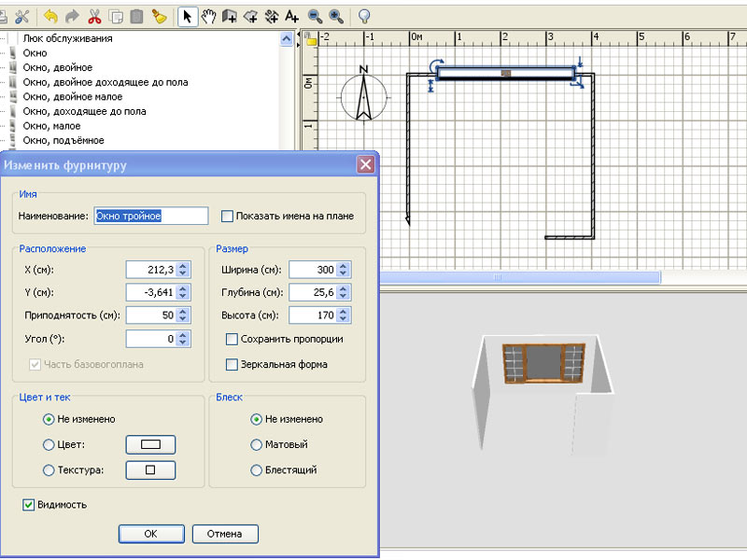Click the Ширина (см) field
Viewport: 747px width, 560px height.
(x=313, y=270)
